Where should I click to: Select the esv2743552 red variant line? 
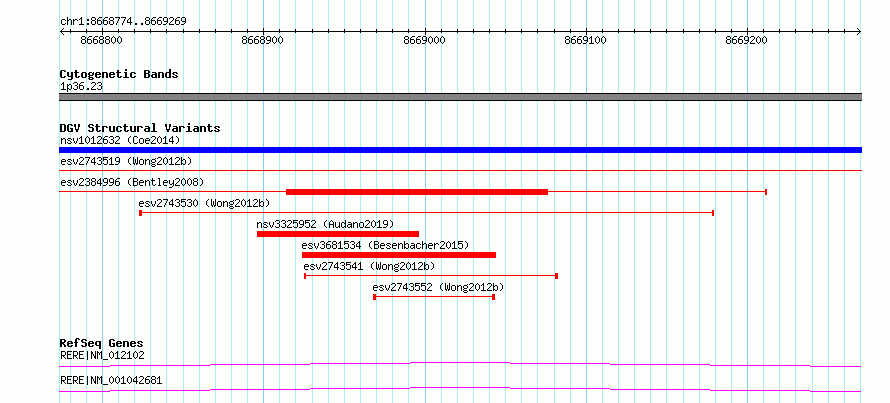coord(434,297)
